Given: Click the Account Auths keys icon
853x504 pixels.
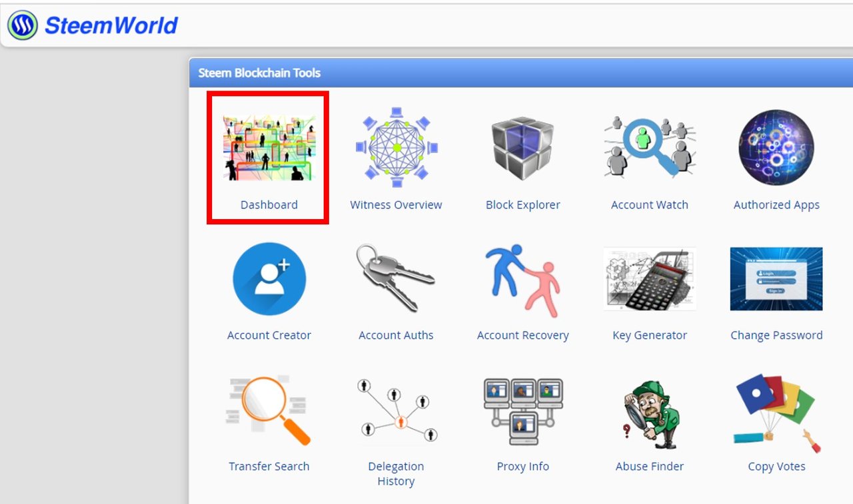Looking at the screenshot, I should 396,278.
